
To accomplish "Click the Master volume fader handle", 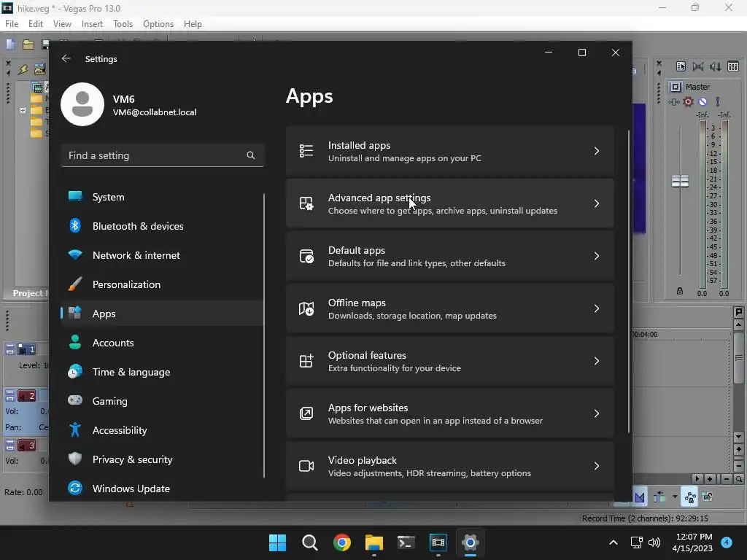I will (681, 181).
